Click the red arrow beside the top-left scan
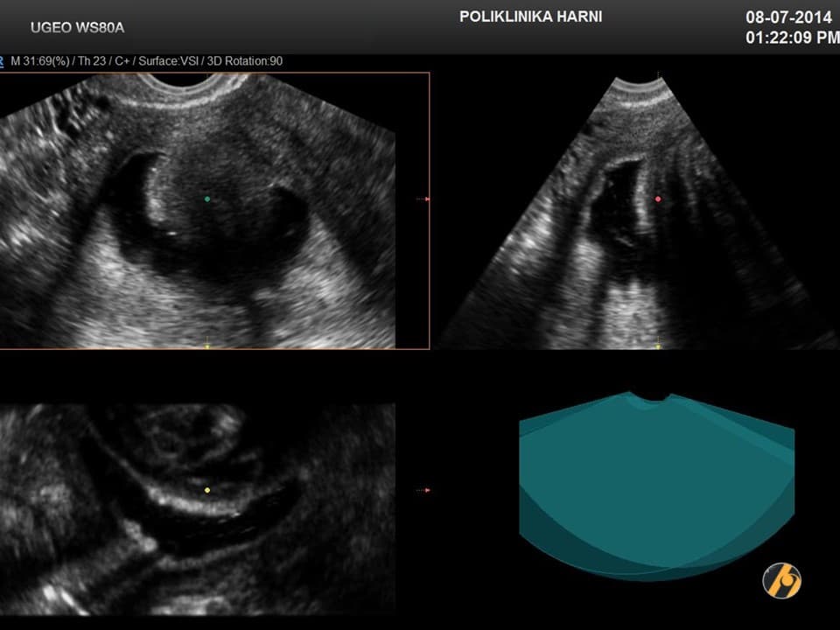Viewport: 840px width, 630px height. [423, 199]
